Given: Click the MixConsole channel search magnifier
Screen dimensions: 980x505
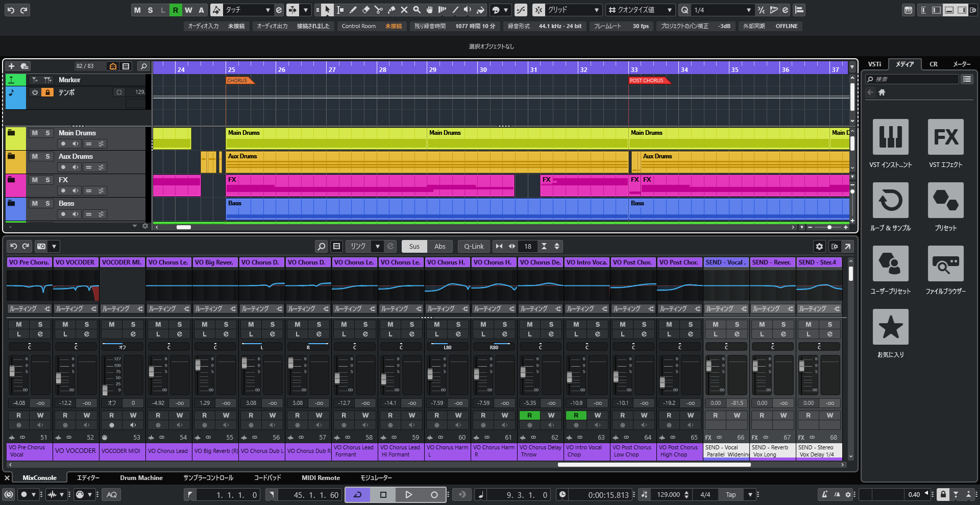Looking at the screenshot, I should click(321, 247).
